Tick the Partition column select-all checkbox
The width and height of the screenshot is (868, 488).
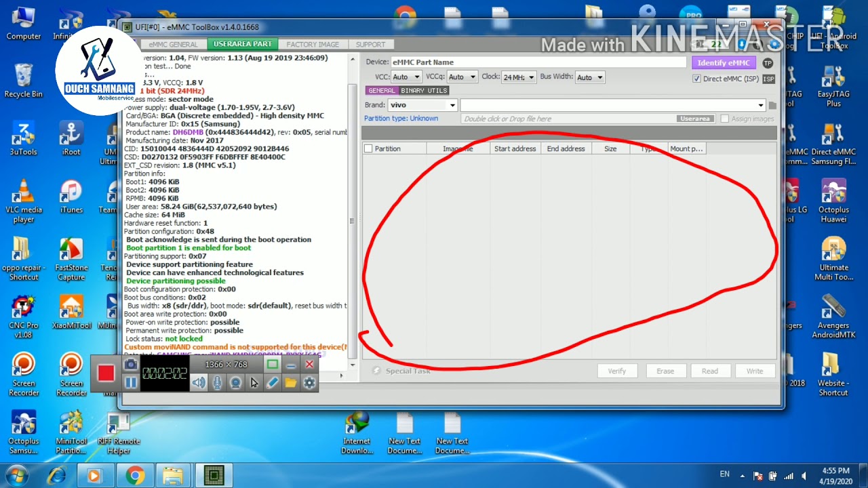(x=368, y=148)
